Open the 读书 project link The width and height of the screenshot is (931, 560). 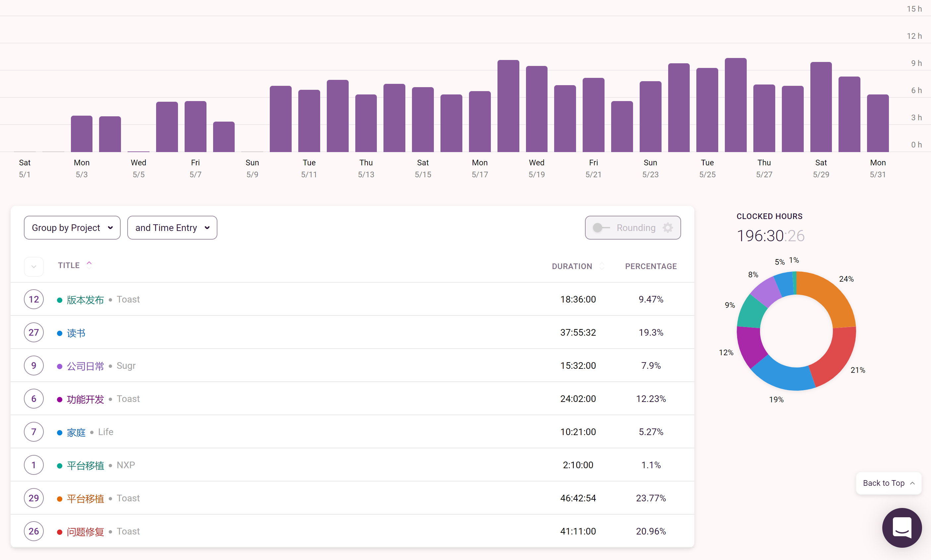pyautogui.click(x=76, y=333)
